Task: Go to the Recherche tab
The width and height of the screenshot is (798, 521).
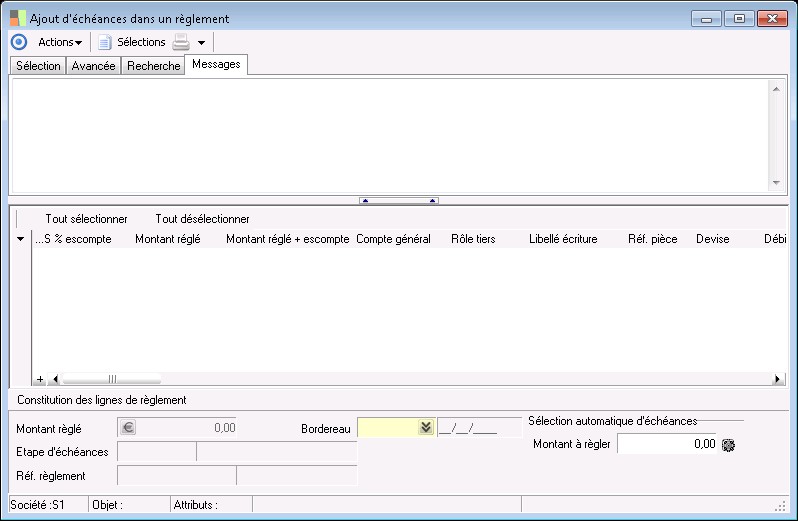Action: coord(153,66)
